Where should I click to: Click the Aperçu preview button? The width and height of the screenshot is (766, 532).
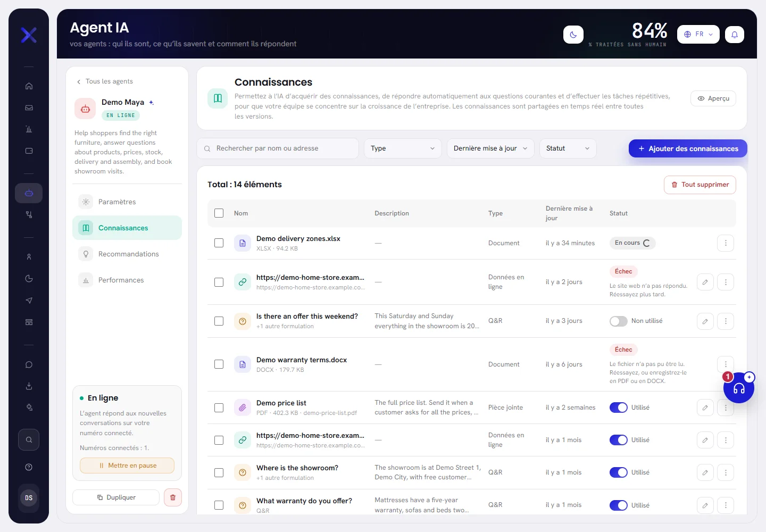713,98
